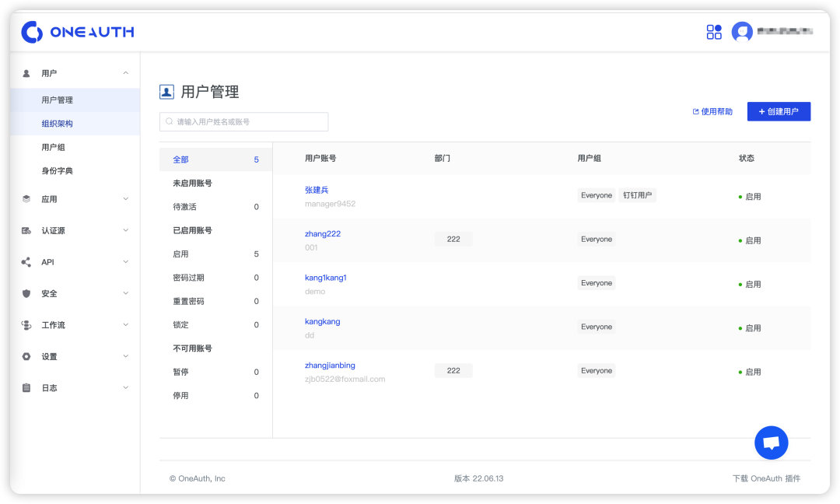840x504 pixels.
Task: Click the OneAuth logo
Action: pos(76,32)
